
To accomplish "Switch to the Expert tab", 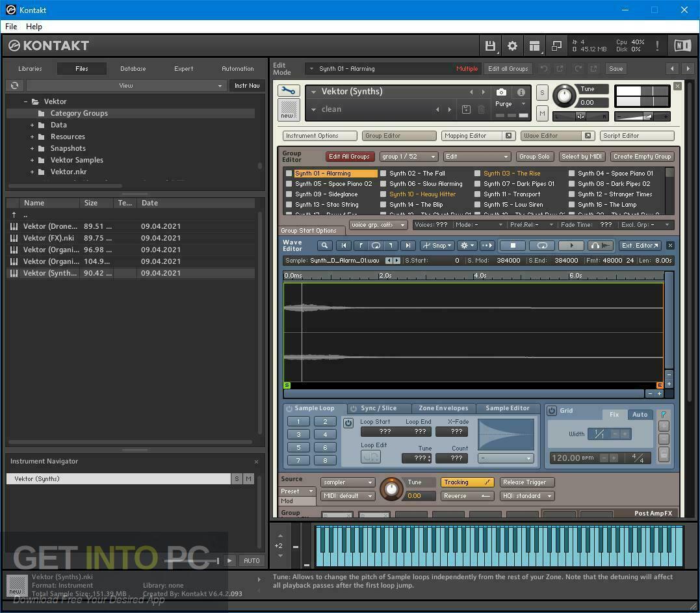I will 183,69.
